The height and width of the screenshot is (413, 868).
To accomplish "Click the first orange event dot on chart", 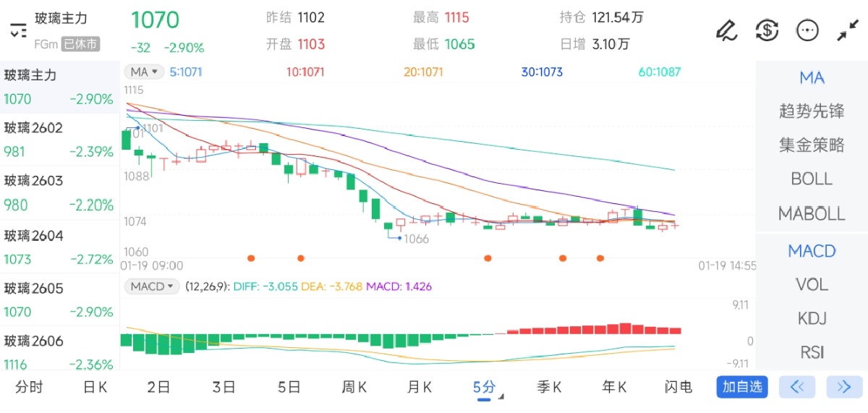I will pyautogui.click(x=251, y=257).
